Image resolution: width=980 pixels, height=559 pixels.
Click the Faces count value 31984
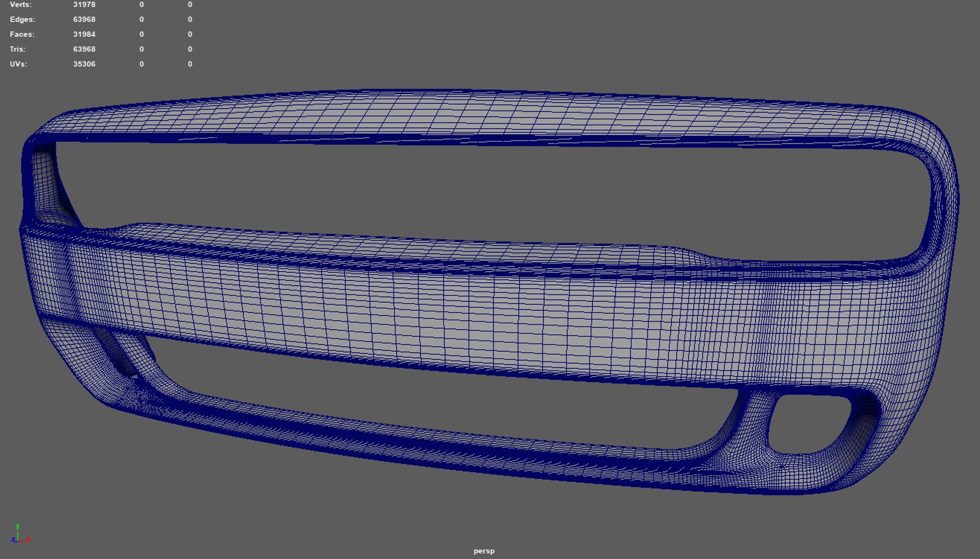84,34
